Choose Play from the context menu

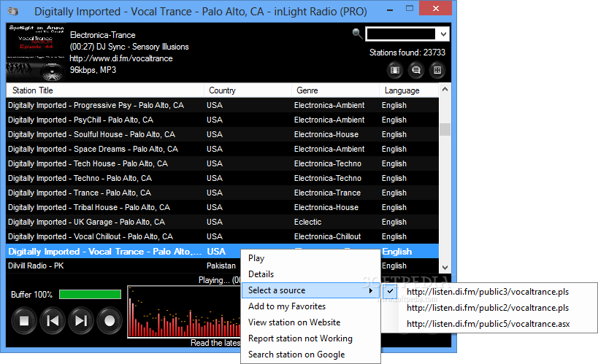[256, 258]
